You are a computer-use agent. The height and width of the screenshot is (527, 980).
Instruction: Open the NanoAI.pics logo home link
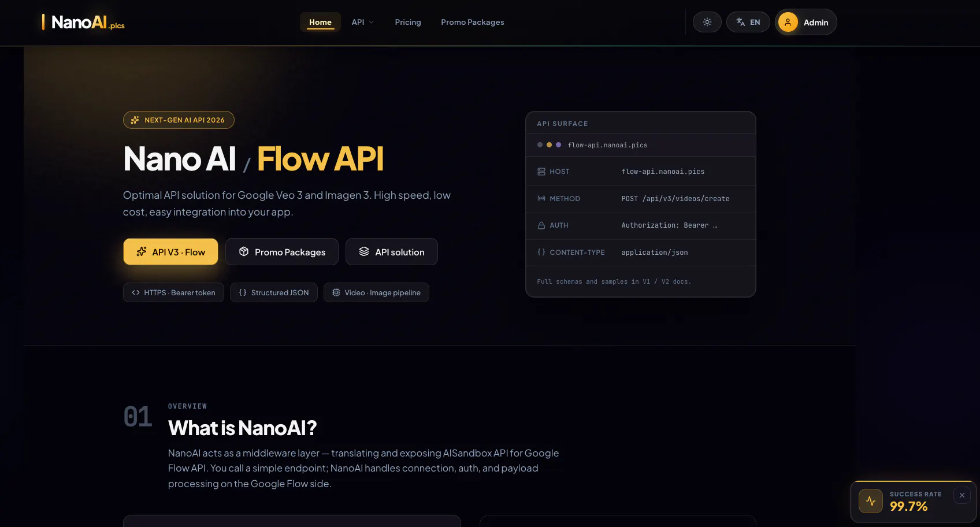coord(84,23)
